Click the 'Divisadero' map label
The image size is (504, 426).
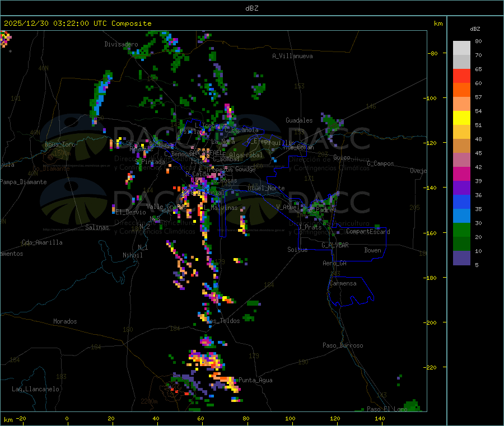click(121, 44)
